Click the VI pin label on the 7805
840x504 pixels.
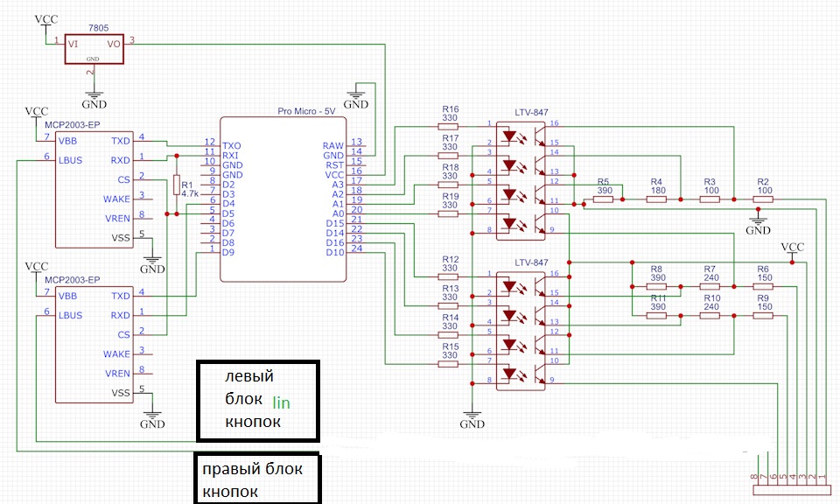point(73,45)
